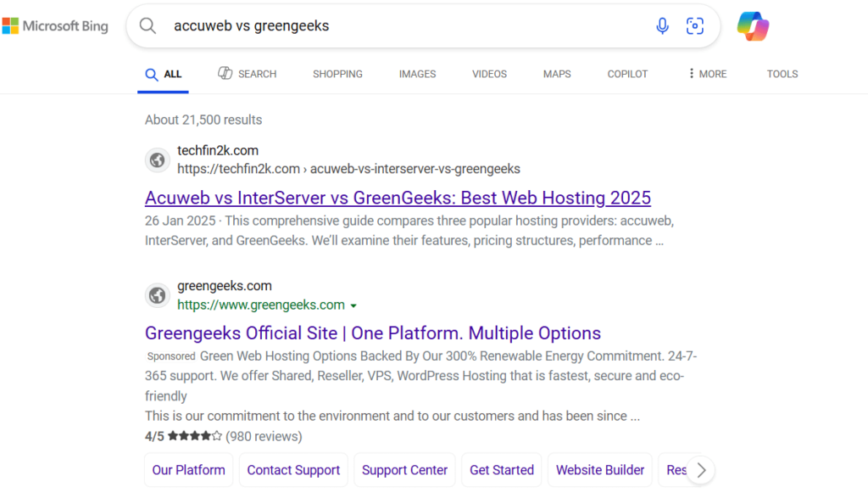Click the (980 reviews) text
Image resolution: width=868 pixels, height=498 pixels.
(x=264, y=437)
